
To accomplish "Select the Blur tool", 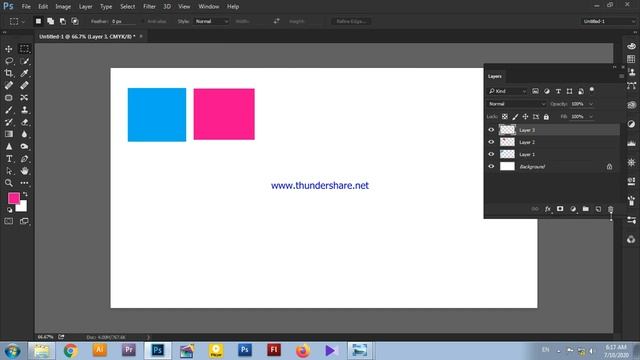I will pos(24,134).
